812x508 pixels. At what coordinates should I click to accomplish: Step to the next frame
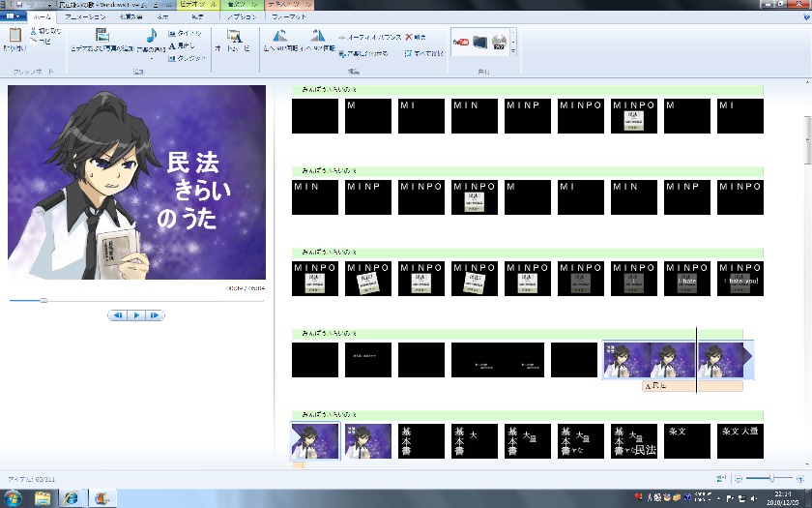click(x=155, y=315)
